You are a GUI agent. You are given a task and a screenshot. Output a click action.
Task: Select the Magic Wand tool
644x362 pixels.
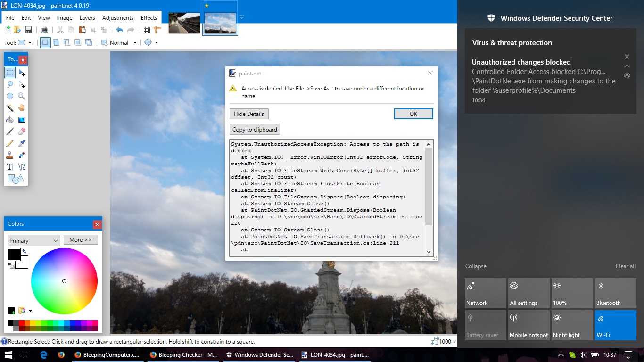(x=10, y=108)
